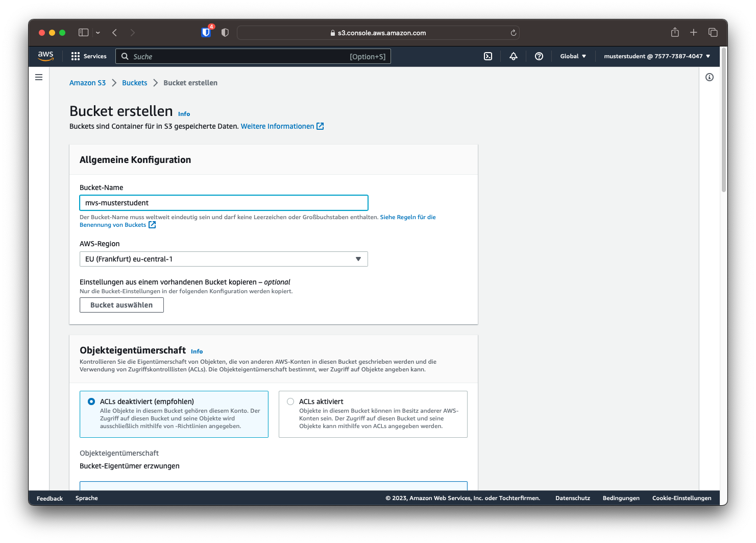This screenshot has width=756, height=543.
Task: Open Cookie-Einstellungen footer link
Action: click(682, 498)
